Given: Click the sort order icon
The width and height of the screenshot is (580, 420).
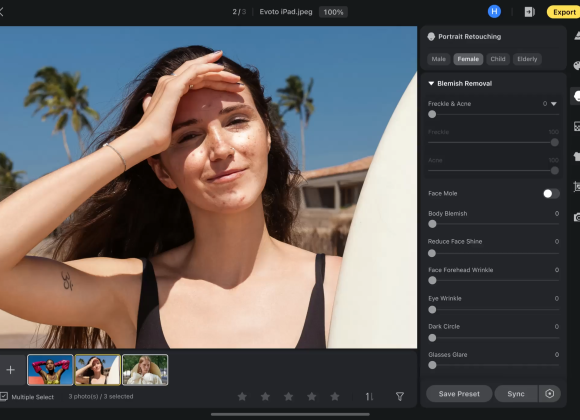Looking at the screenshot, I should click(x=369, y=397).
